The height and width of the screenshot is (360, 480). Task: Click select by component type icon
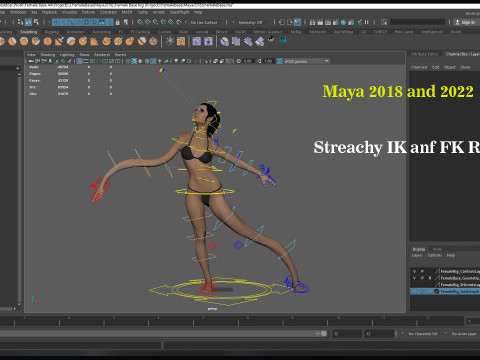click(36, 22)
